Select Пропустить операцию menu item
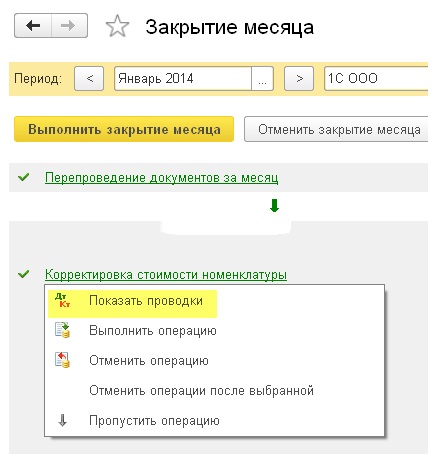The height and width of the screenshot is (463, 444). (214, 421)
